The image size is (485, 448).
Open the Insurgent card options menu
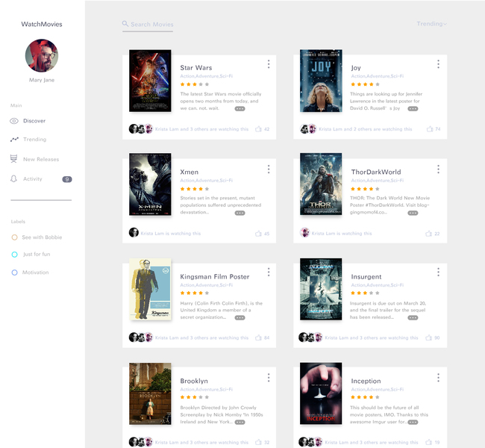tap(438, 272)
